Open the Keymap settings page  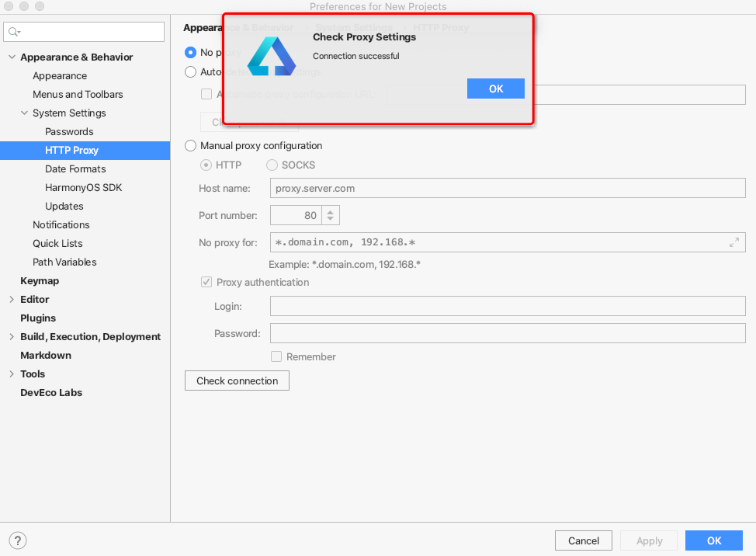40,280
